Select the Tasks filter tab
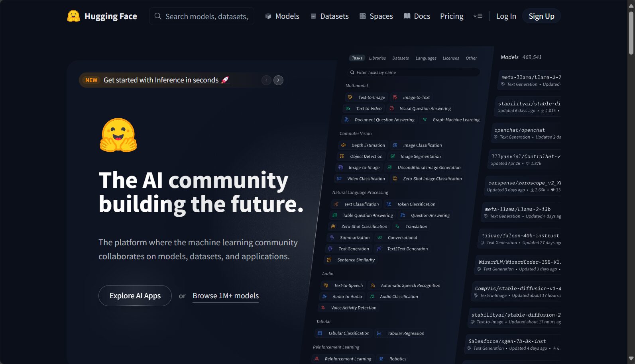This screenshot has width=635, height=364. pos(357,58)
